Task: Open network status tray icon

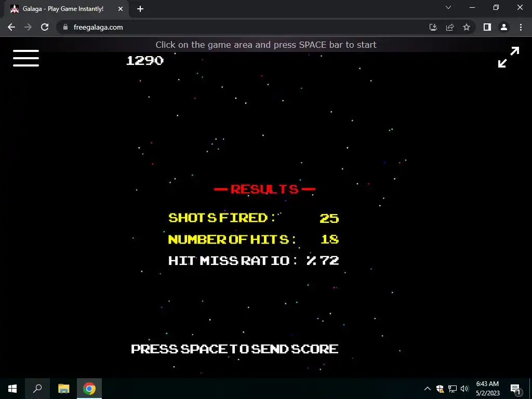Action: pos(453,389)
